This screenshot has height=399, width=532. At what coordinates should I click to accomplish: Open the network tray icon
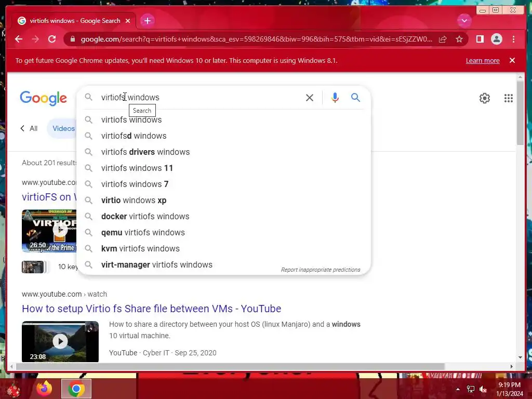470,389
